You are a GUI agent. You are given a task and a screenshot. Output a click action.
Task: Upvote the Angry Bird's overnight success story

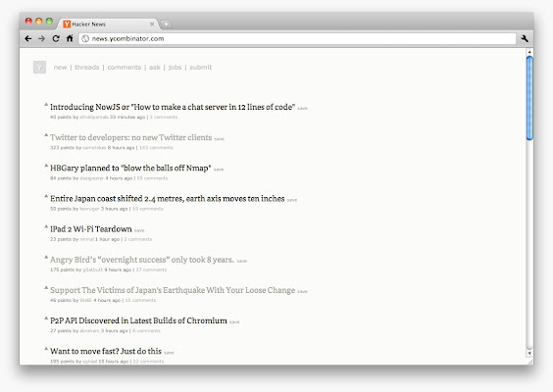[x=46, y=257]
